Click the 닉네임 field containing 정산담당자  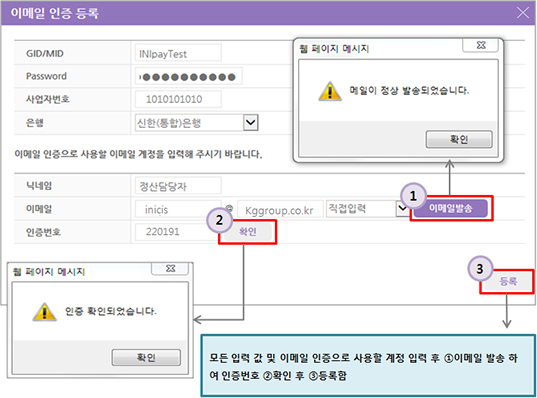(x=178, y=186)
